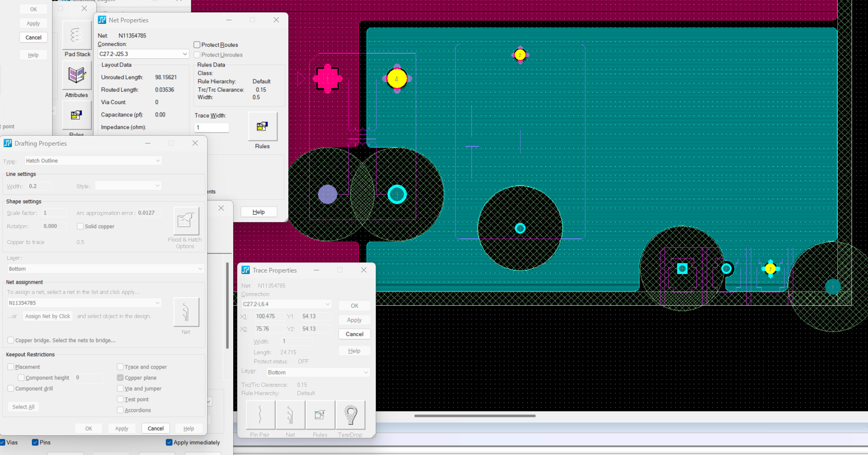The height and width of the screenshot is (455, 868).
Task: Open TearDrop lightbulb icon
Action: 350,415
